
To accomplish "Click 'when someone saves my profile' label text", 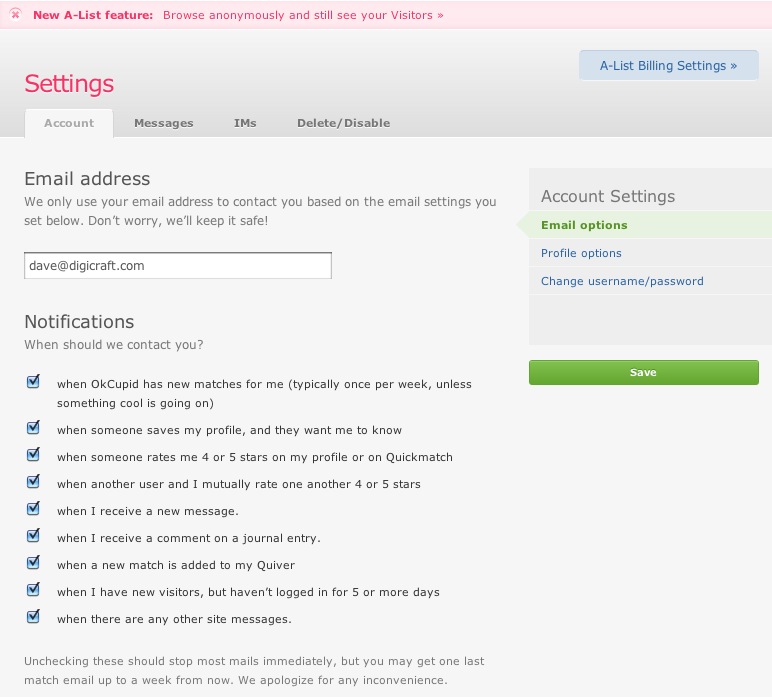I will pyautogui.click(x=229, y=430).
